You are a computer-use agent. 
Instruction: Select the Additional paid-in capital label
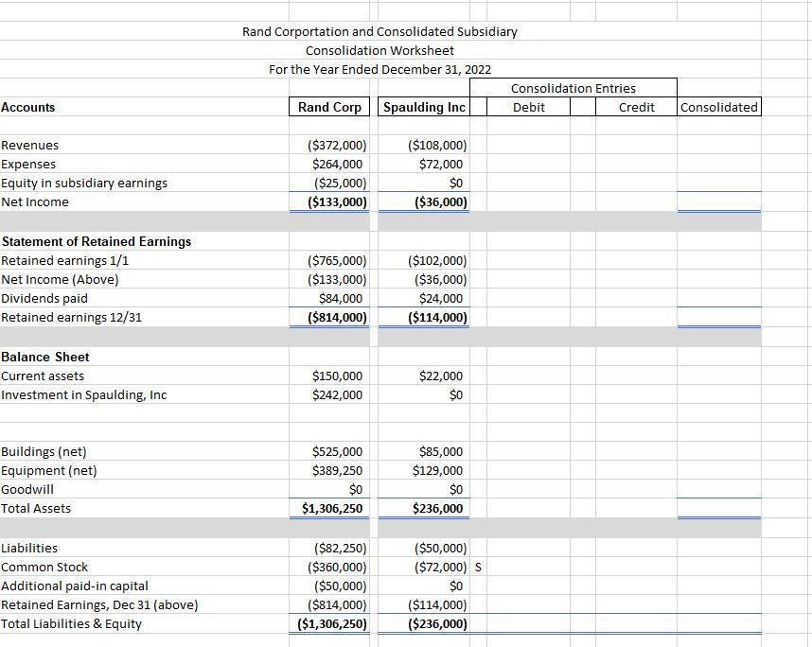(74, 586)
